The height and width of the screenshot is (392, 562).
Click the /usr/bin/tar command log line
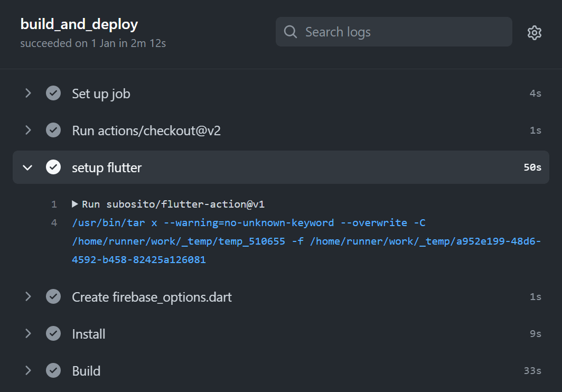click(306, 241)
